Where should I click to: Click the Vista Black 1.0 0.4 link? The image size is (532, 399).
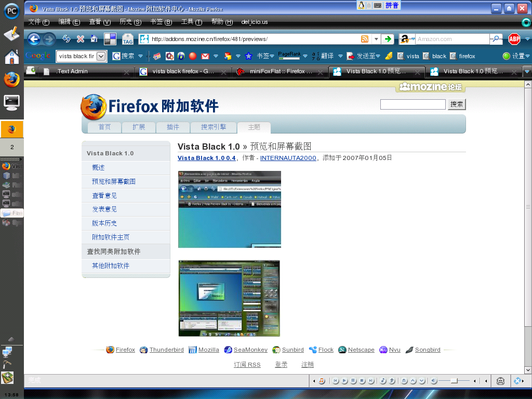pyautogui.click(x=207, y=158)
